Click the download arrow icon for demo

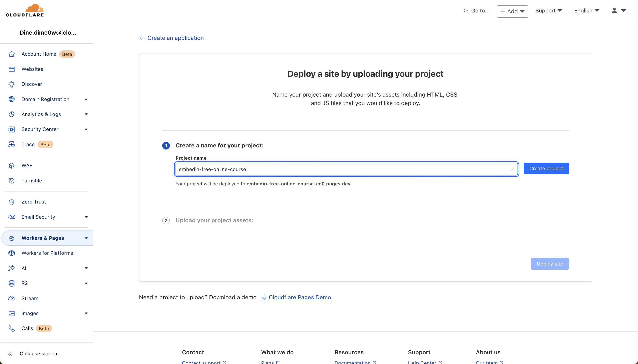pyautogui.click(x=264, y=298)
